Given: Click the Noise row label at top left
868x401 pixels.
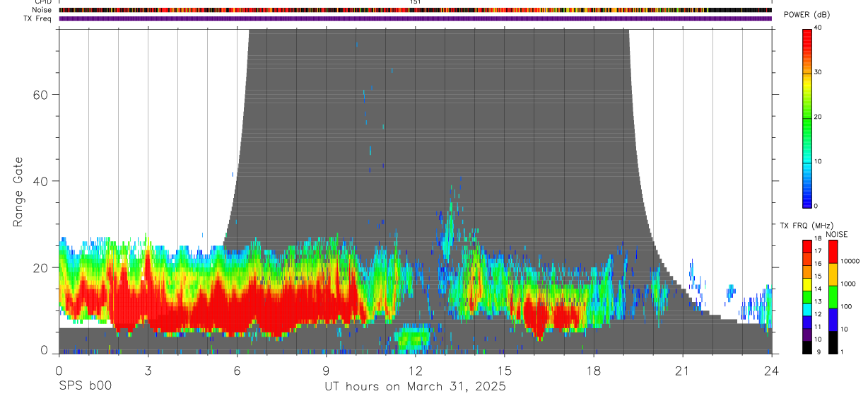Looking at the screenshot, I should point(42,10).
